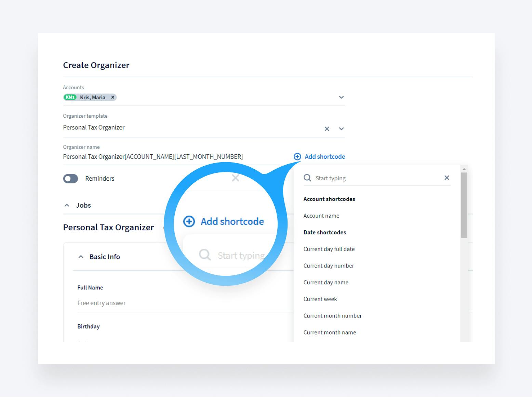Type in the Start typing search field
Viewport: 532px width, 401px height.
click(x=376, y=178)
